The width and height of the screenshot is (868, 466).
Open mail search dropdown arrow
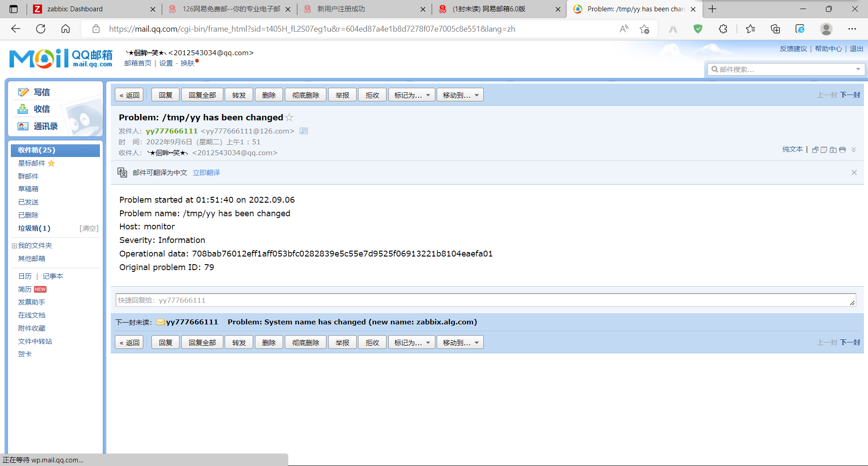coord(858,69)
